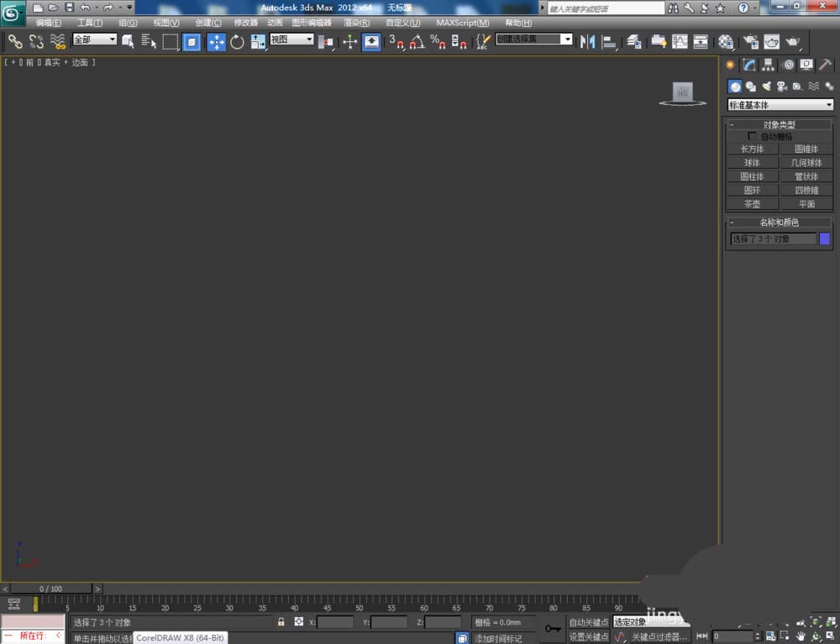
Task: Open the 自定义(U) menu
Action: click(402, 23)
